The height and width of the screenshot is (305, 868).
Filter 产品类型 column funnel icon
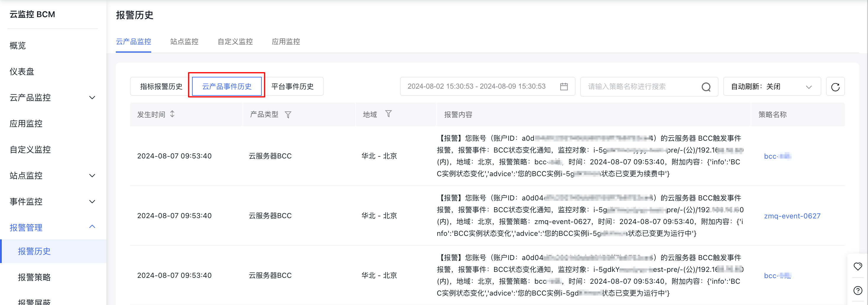(288, 115)
